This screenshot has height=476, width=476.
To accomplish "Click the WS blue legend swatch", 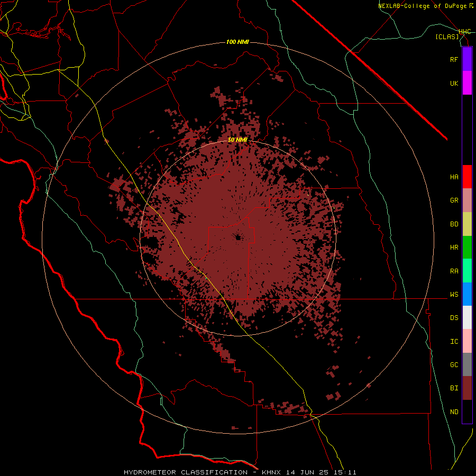I will [x=467, y=294].
